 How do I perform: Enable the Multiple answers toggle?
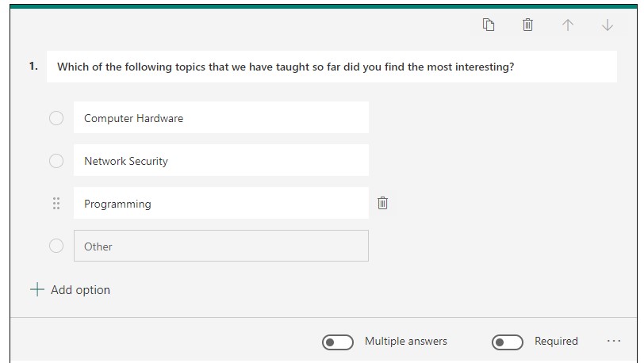click(338, 342)
